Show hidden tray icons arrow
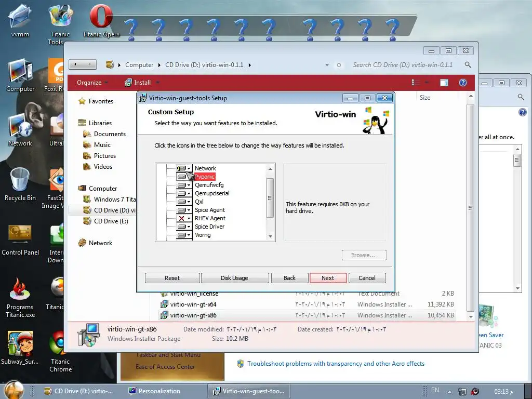The image size is (532, 399). click(449, 392)
